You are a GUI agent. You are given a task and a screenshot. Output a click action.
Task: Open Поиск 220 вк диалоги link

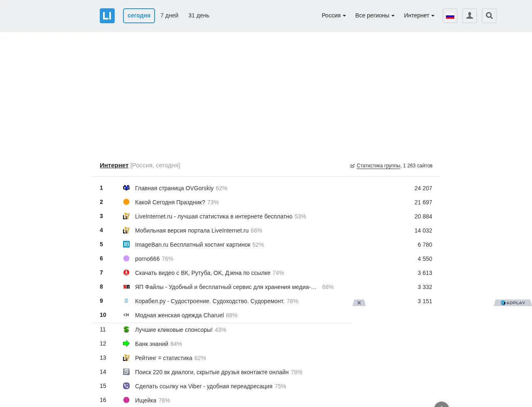pos(212,372)
